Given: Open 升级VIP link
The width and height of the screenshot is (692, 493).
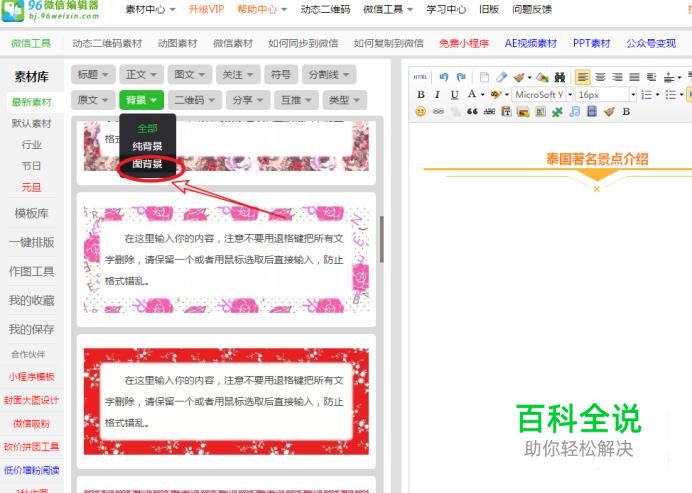Looking at the screenshot, I should 206,9.
